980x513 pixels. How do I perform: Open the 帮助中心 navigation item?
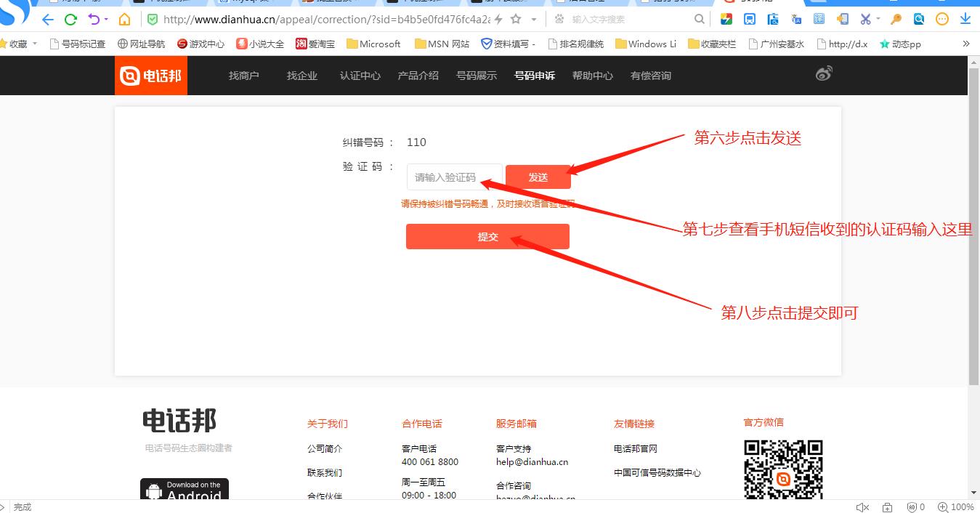[592, 76]
